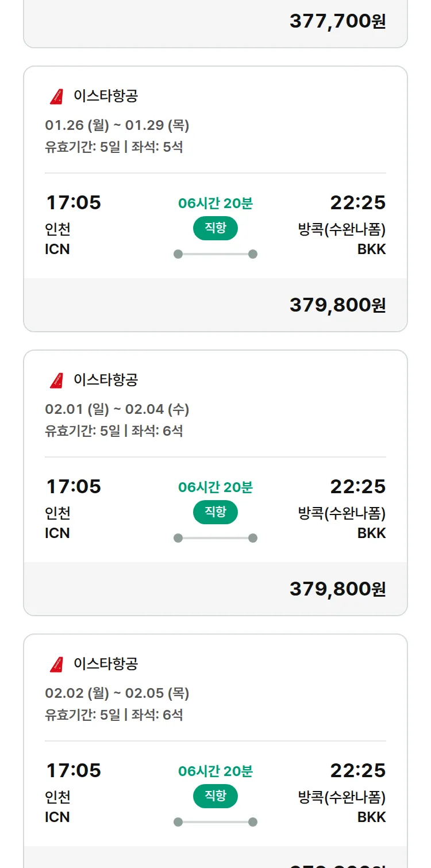The image size is (431, 868).
Task: Click 방콕(수완나폼) destination on 02.02 flight
Action: 342,797
